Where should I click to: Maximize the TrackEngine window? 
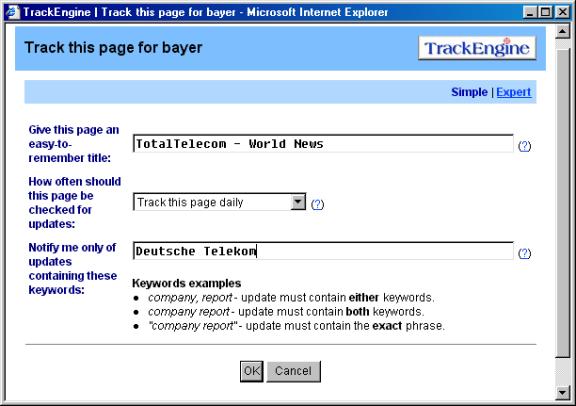click(546, 12)
